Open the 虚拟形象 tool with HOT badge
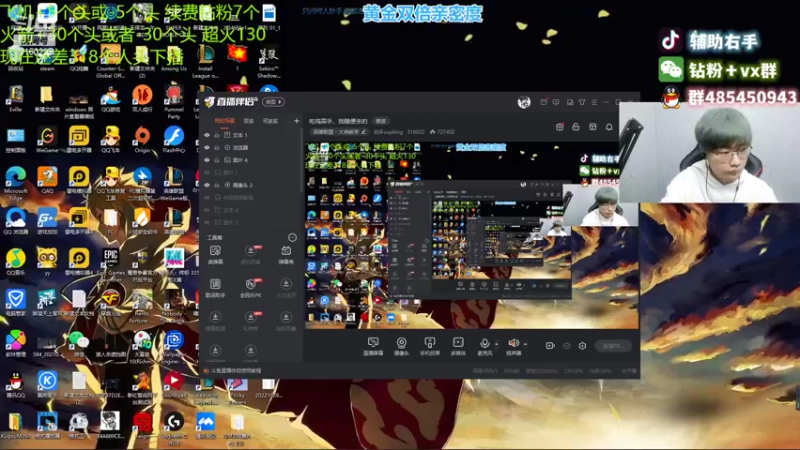Viewport: 800px width, 450px height. [x=251, y=254]
